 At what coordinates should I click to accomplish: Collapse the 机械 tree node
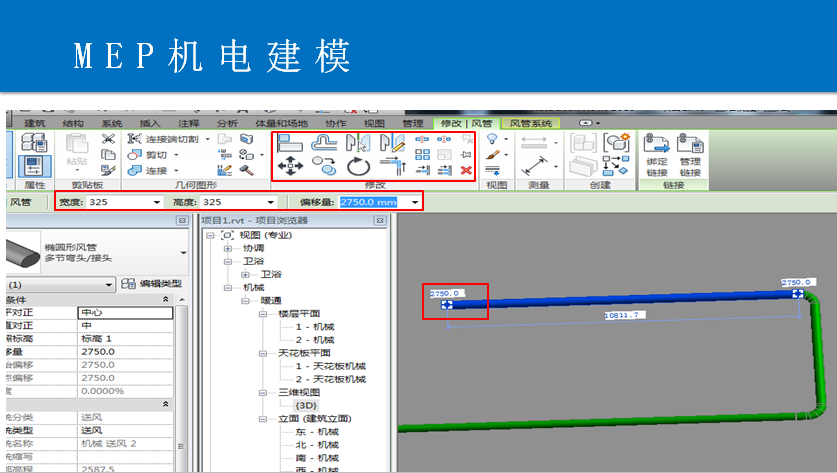(x=228, y=288)
